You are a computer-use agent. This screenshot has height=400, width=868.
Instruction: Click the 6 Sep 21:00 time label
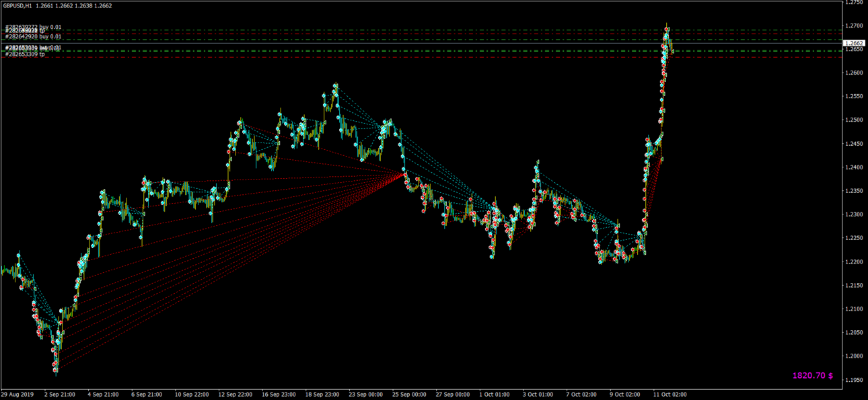pyautogui.click(x=147, y=395)
